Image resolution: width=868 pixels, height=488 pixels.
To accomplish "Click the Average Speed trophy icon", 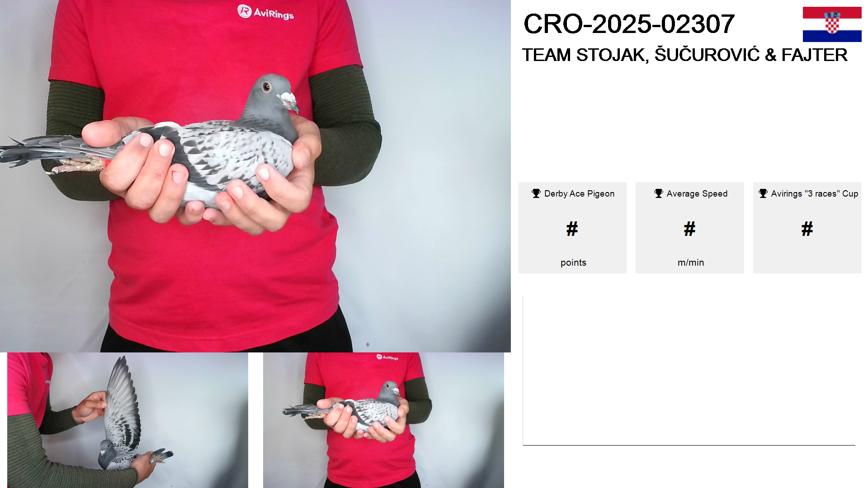I will click(659, 193).
